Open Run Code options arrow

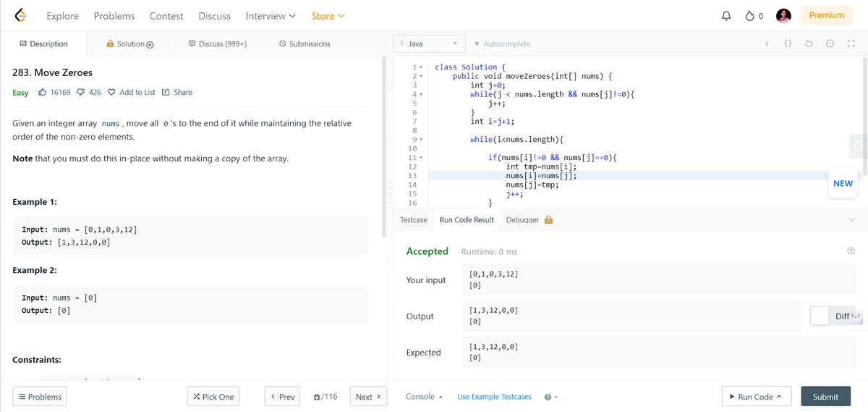[x=780, y=397]
